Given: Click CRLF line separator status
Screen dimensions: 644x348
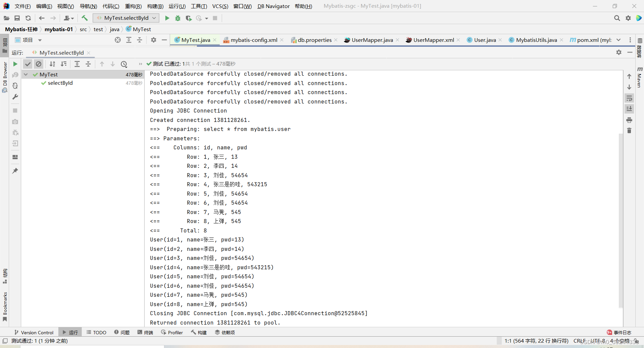Looking at the screenshot, I should click(x=579, y=341).
